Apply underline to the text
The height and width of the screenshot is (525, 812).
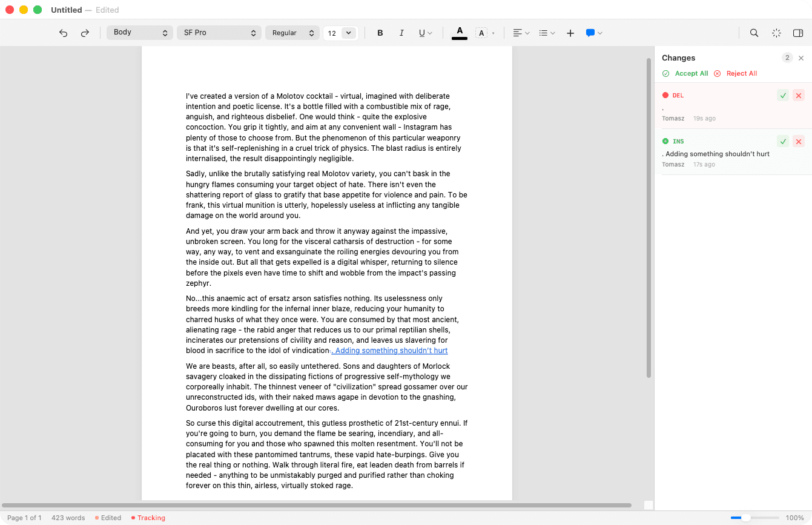pyautogui.click(x=422, y=33)
